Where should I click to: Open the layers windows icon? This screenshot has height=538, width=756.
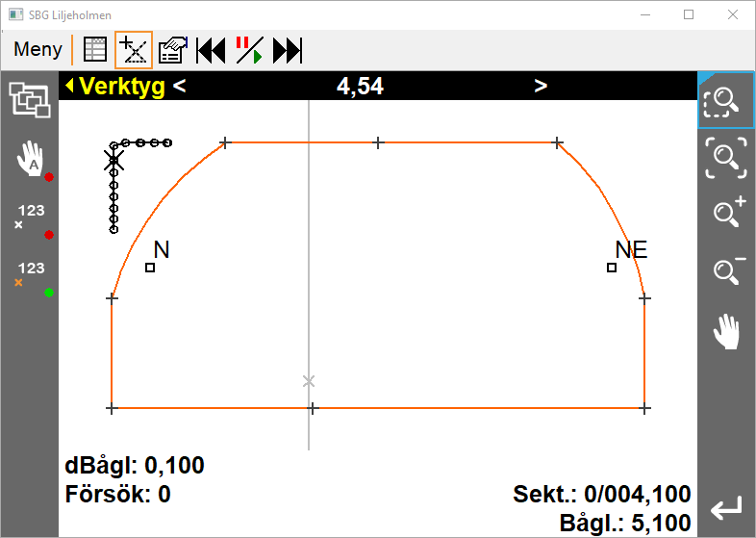coord(29,100)
